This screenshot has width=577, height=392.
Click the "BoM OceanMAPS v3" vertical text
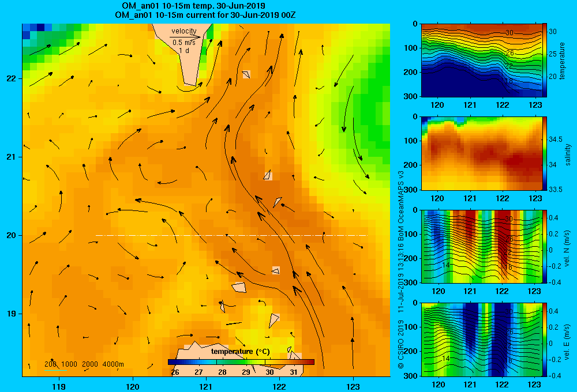(401, 203)
